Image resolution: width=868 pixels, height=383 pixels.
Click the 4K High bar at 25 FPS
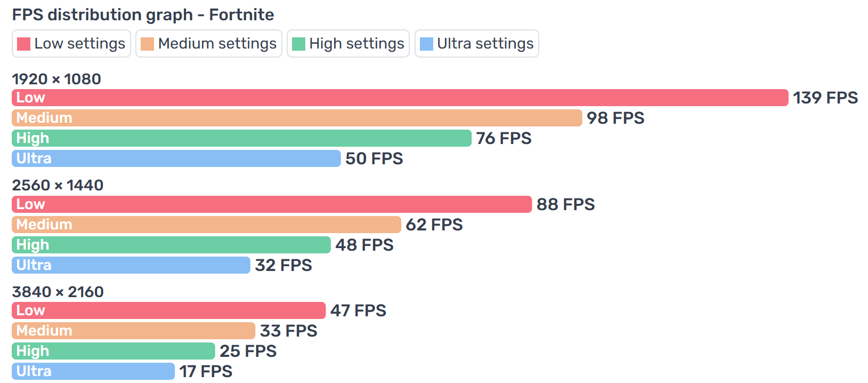click(113, 351)
